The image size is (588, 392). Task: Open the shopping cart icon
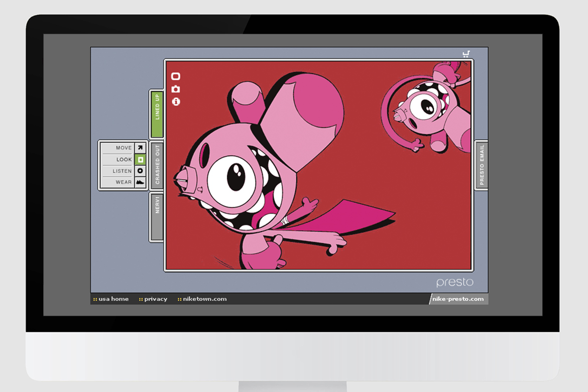coord(466,54)
